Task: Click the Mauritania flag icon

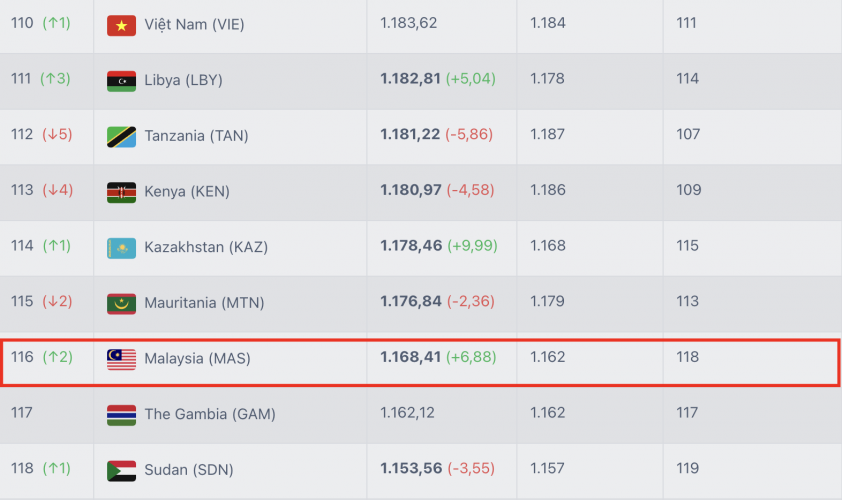Action: 121,303
